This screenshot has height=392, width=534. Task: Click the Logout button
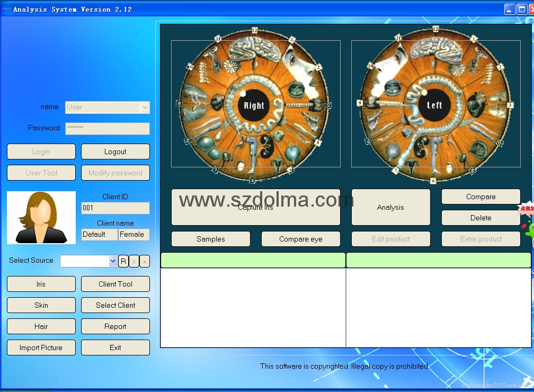(x=115, y=152)
